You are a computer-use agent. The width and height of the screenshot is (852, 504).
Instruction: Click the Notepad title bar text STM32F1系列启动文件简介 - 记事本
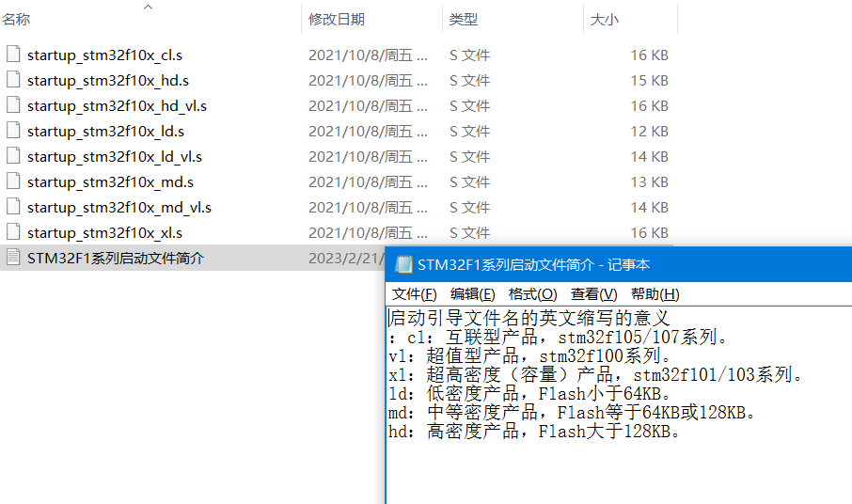[533, 264]
